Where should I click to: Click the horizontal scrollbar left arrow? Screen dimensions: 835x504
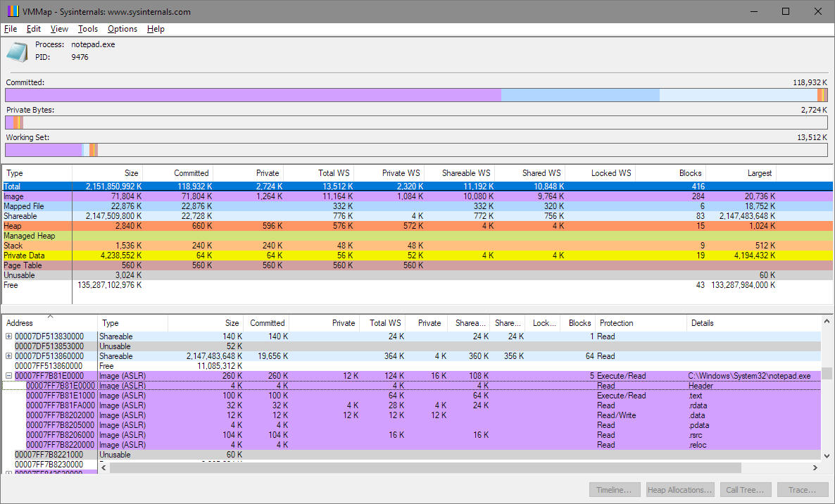(x=103, y=467)
